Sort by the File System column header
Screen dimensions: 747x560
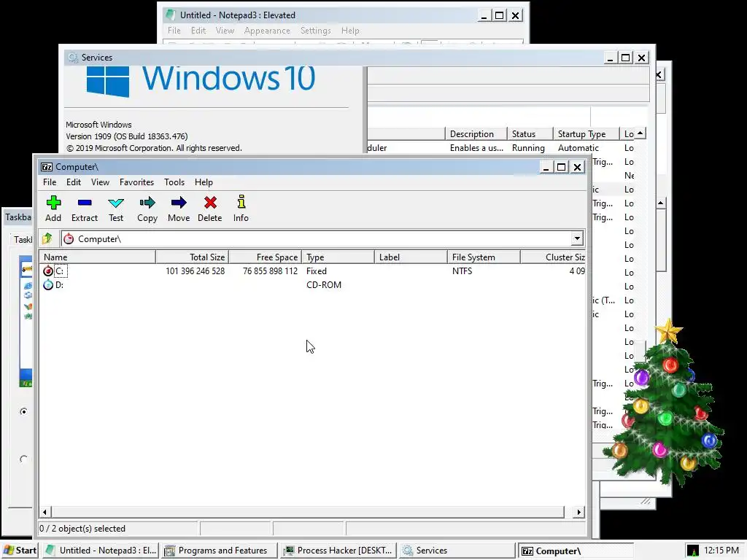pos(484,257)
